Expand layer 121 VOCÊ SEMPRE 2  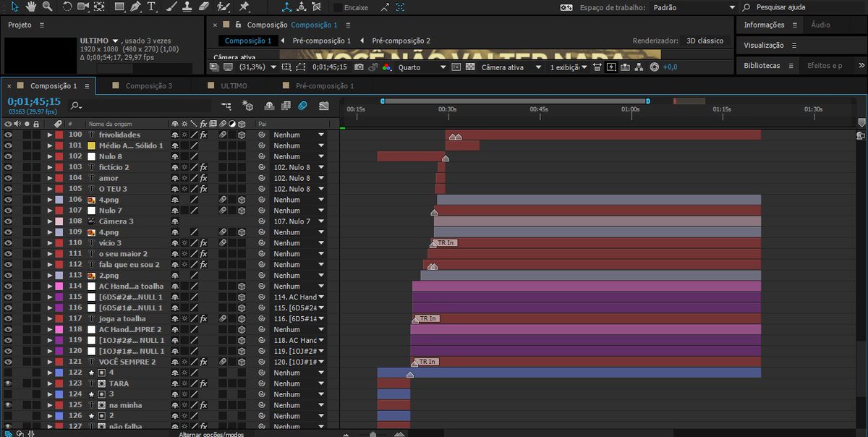pos(50,362)
